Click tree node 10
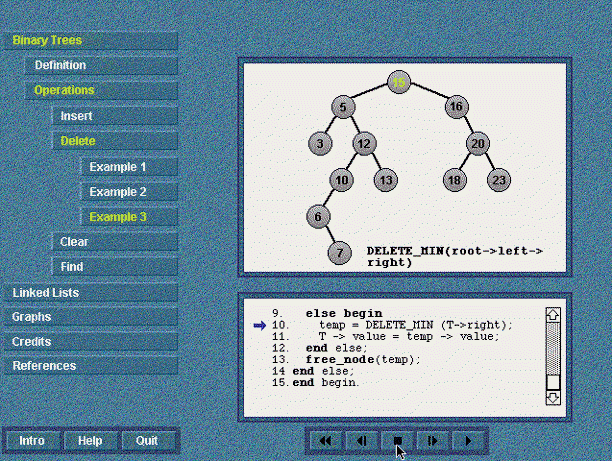 342,180
